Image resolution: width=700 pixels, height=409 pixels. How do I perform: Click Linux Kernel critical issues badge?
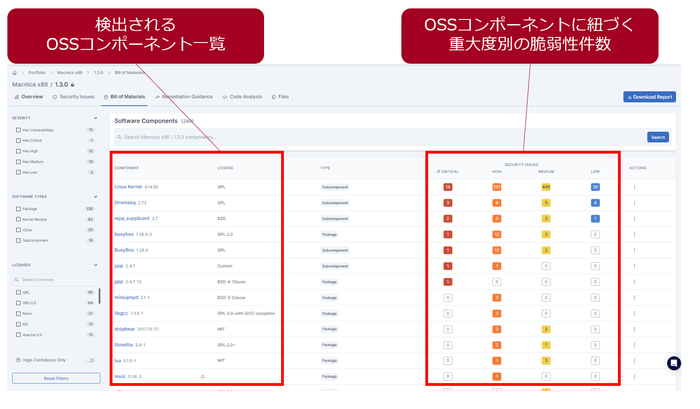pos(448,187)
